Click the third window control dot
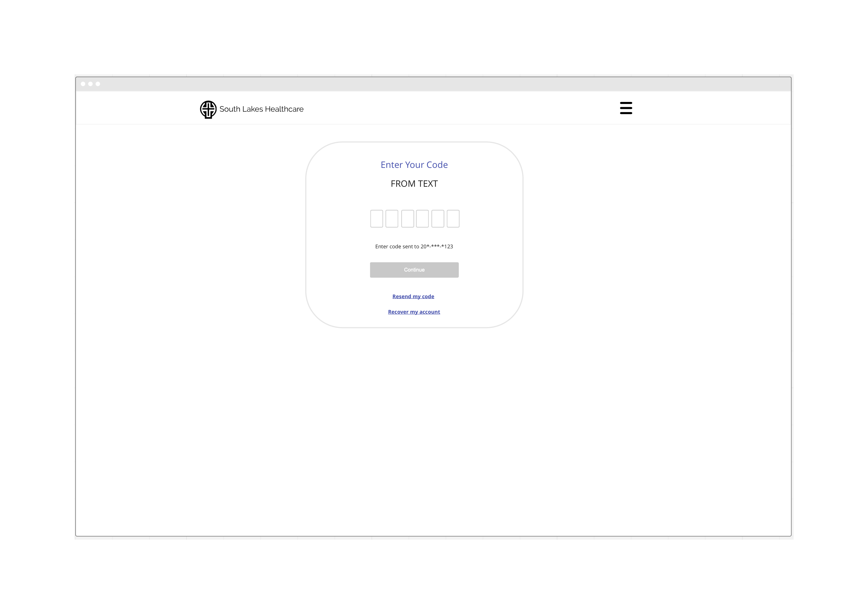The width and height of the screenshot is (868, 614). (98, 84)
